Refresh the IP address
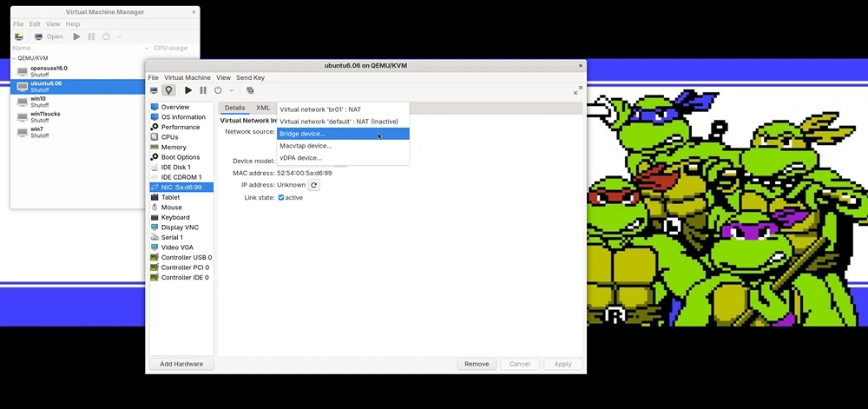The height and width of the screenshot is (409, 868). (314, 186)
